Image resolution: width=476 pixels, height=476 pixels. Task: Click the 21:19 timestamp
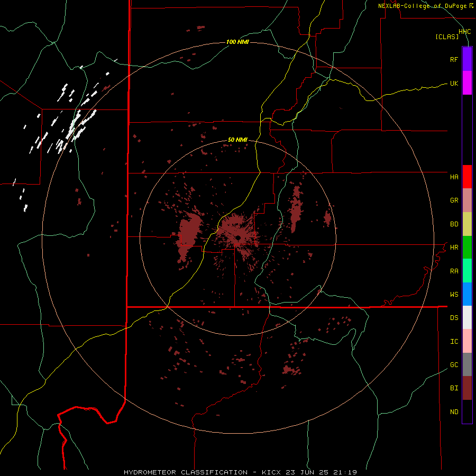click(345, 472)
